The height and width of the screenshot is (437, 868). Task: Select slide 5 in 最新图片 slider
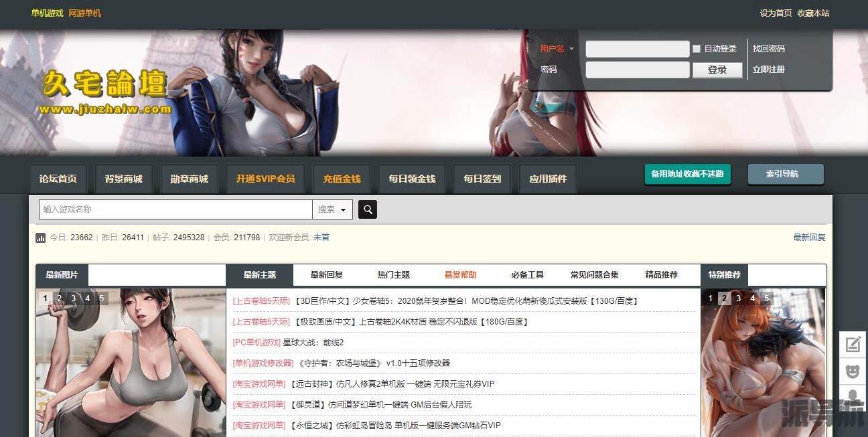point(102,298)
